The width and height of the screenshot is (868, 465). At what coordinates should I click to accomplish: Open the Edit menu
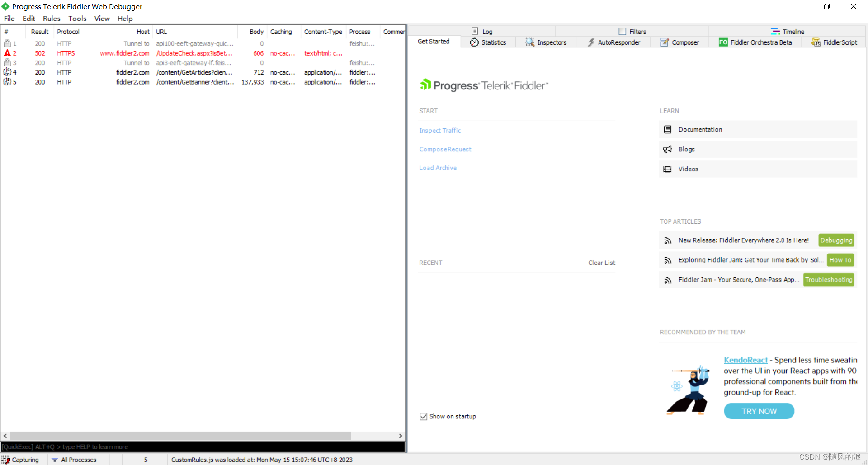[x=28, y=19]
